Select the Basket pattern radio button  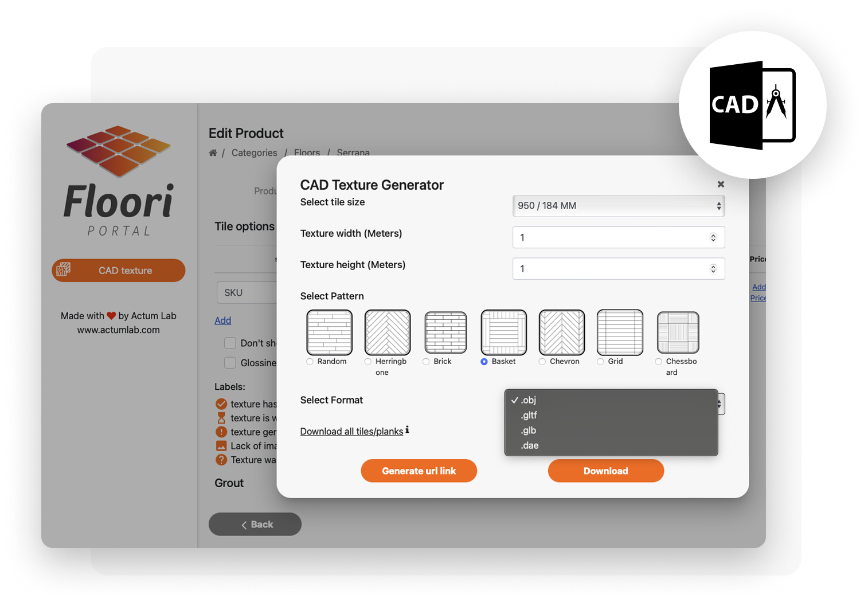coord(484,362)
